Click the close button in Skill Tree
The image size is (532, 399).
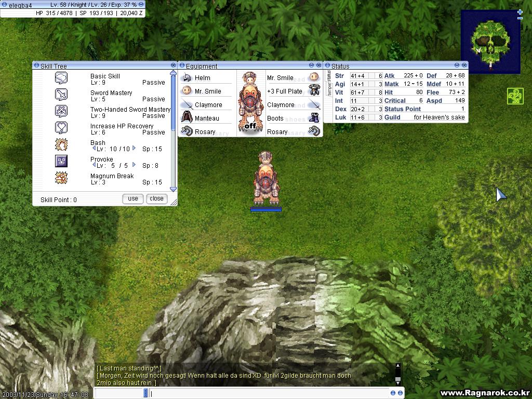point(157,199)
